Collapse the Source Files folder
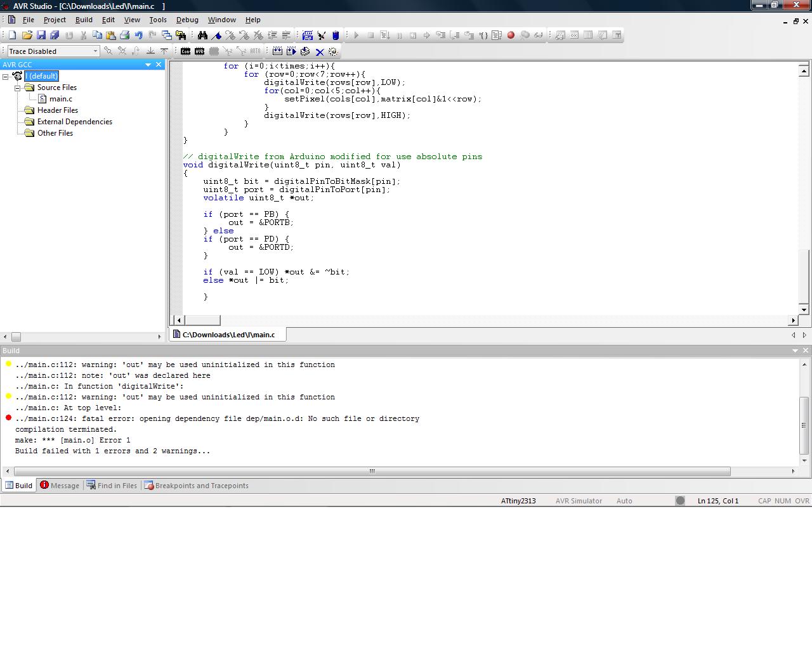This screenshot has height=672, width=812. 18,88
